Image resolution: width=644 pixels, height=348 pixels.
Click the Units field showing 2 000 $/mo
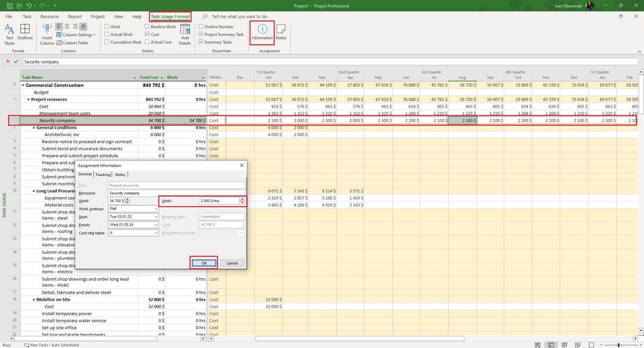click(219, 200)
